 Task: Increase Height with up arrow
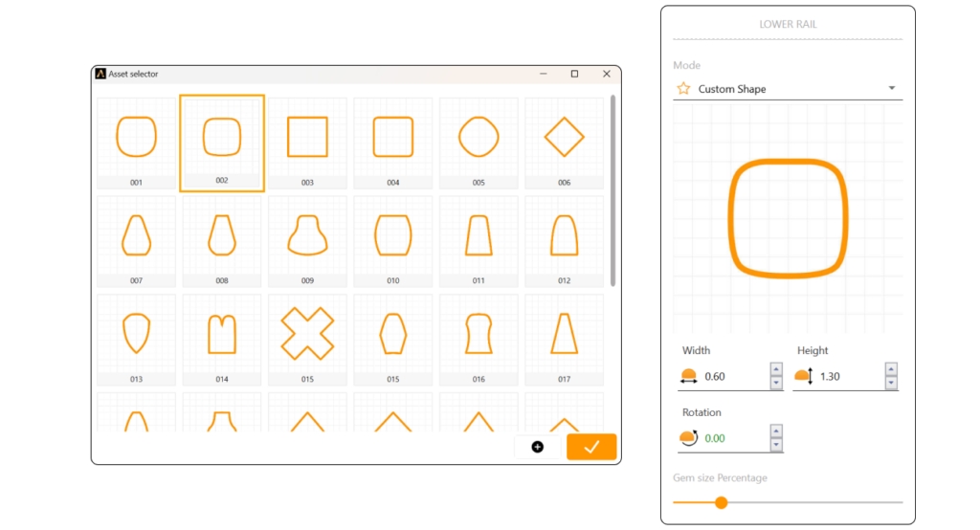tap(891, 368)
